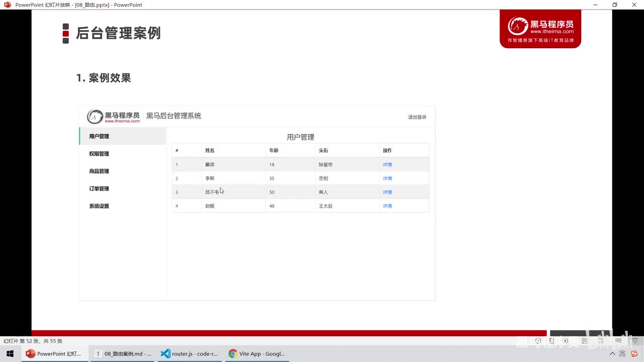
Task: Go to next slide in status bar
Action: (x=565, y=340)
